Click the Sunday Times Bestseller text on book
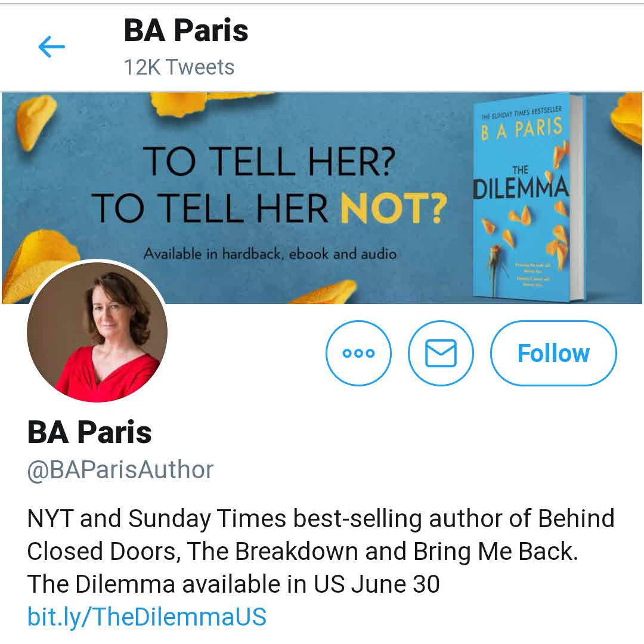This screenshot has height=644, width=644. pyautogui.click(x=521, y=113)
